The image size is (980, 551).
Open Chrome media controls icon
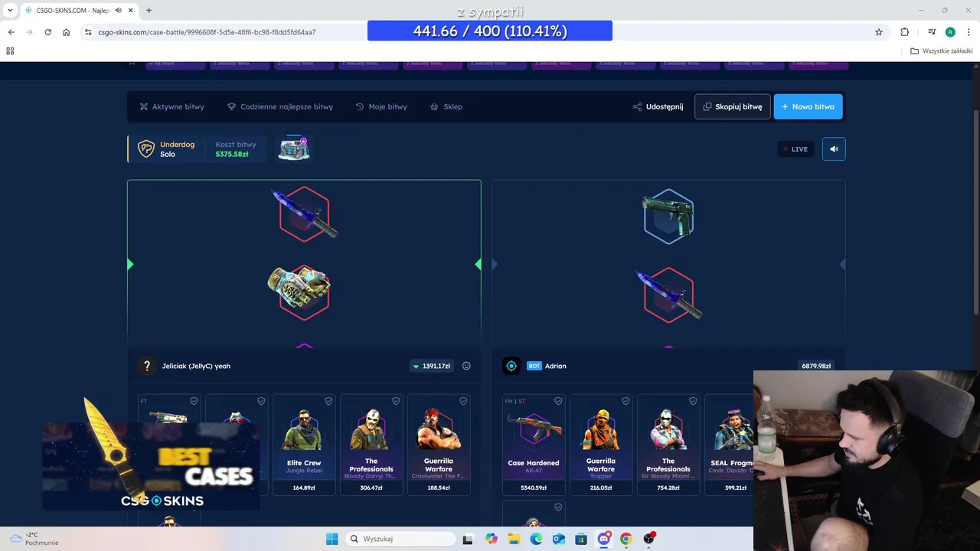[x=932, y=32]
